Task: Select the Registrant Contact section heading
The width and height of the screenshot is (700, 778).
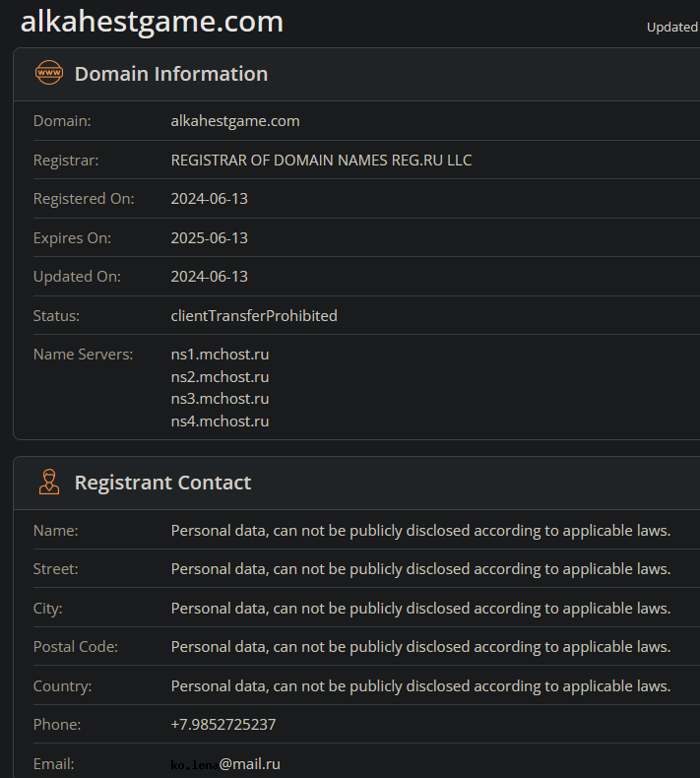Action: pyautogui.click(x=162, y=483)
